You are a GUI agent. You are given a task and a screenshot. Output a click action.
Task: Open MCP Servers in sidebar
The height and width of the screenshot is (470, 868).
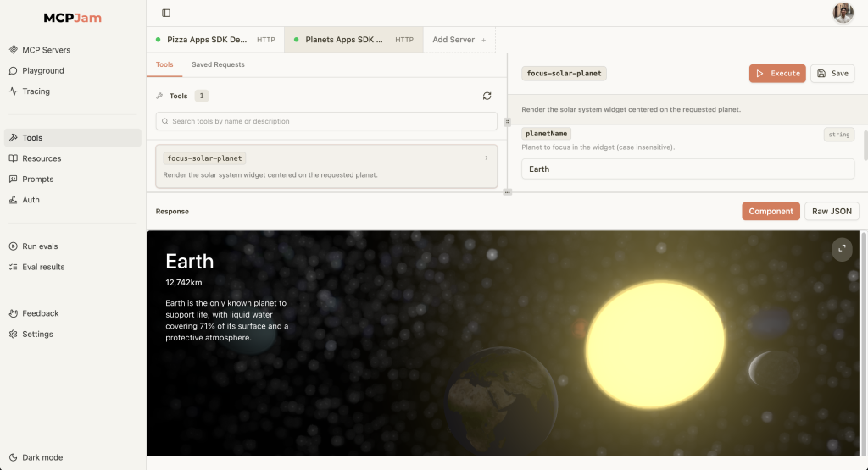click(x=46, y=50)
